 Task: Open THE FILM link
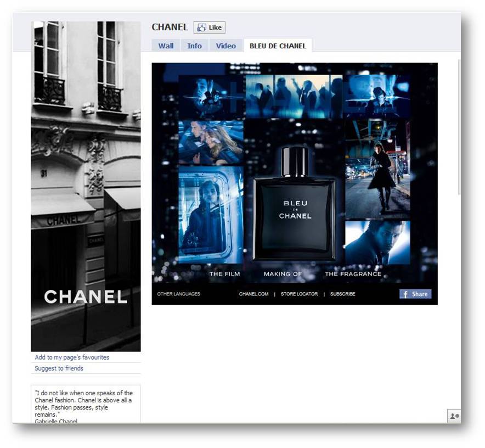224,274
